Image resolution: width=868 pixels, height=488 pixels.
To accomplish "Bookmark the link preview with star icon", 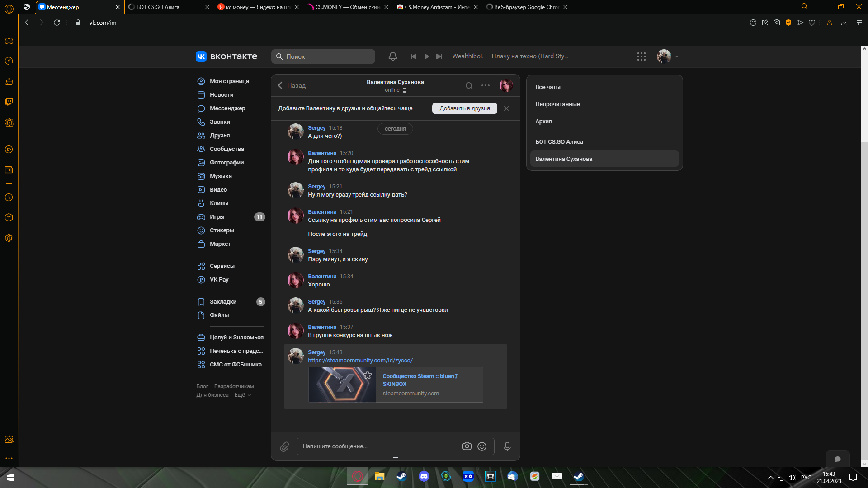I will tap(368, 375).
